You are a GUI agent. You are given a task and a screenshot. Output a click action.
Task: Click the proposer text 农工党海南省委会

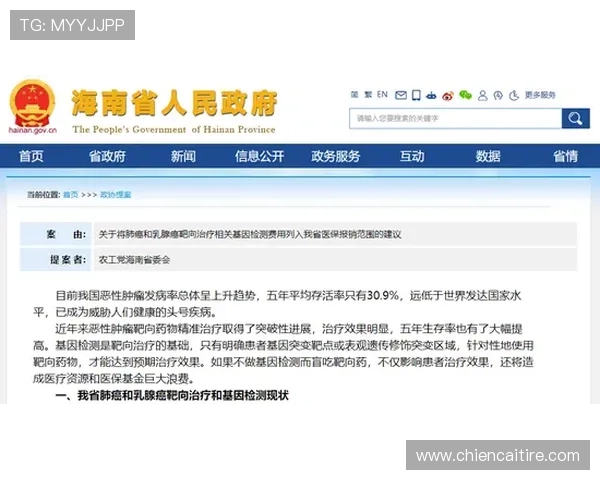click(134, 260)
